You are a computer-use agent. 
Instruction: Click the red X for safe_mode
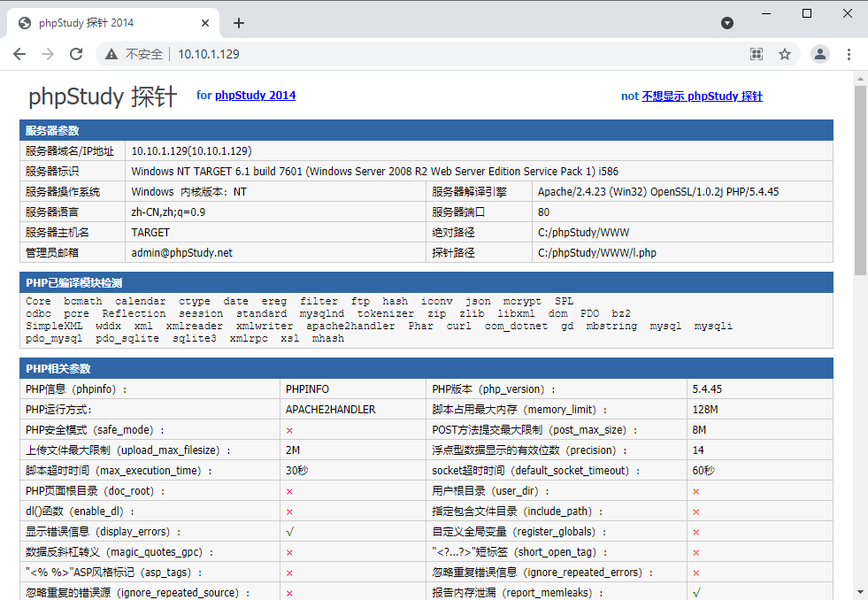[x=289, y=431]
